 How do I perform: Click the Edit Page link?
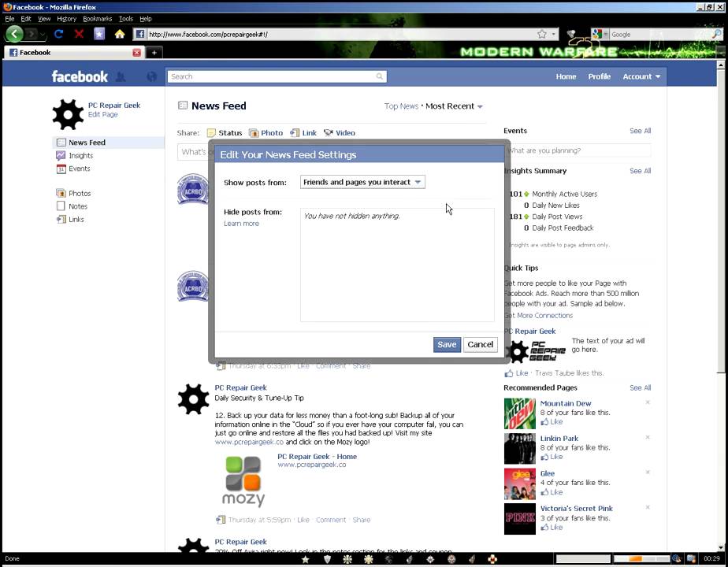(x=103, y=114)
